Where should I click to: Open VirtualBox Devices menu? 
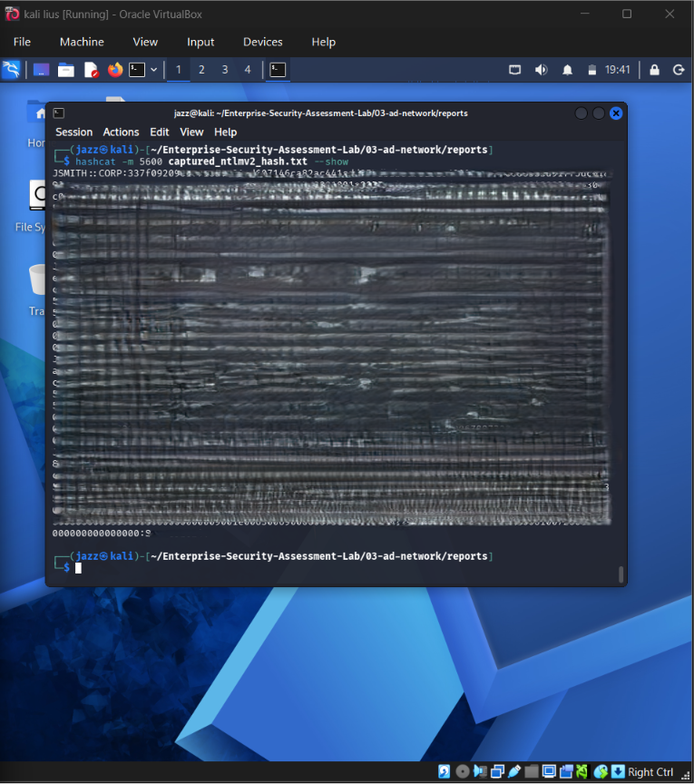coord(262,42)
